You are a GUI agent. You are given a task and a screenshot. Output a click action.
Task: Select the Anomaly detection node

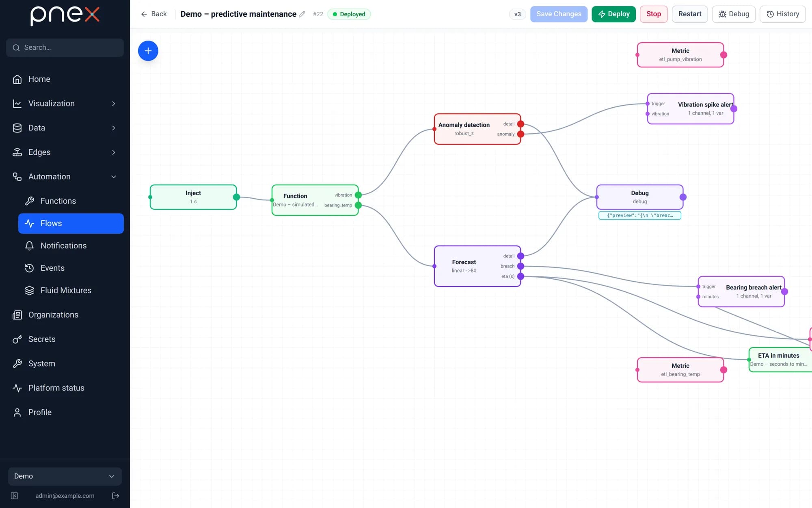(x=477, y=129)
